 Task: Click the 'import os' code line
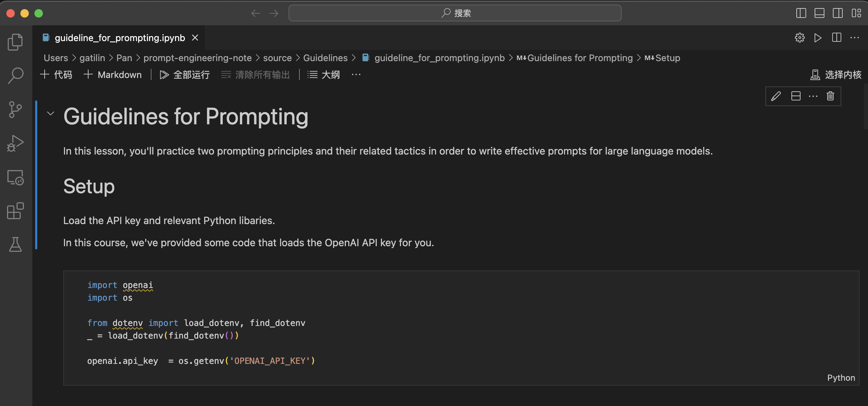[110, 298]
